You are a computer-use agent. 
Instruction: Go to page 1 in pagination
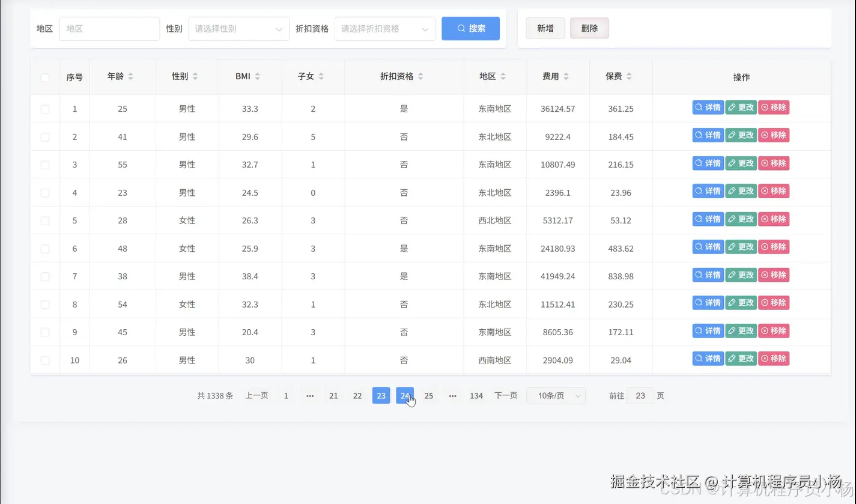click(286, 396)
